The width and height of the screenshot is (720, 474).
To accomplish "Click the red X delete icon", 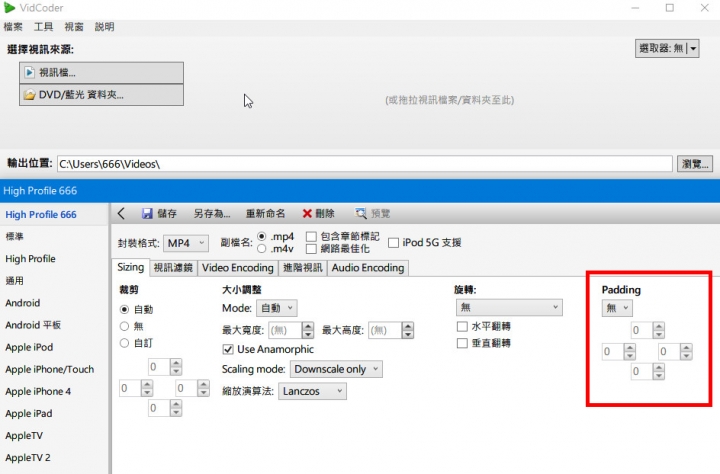I will [307, 214].
